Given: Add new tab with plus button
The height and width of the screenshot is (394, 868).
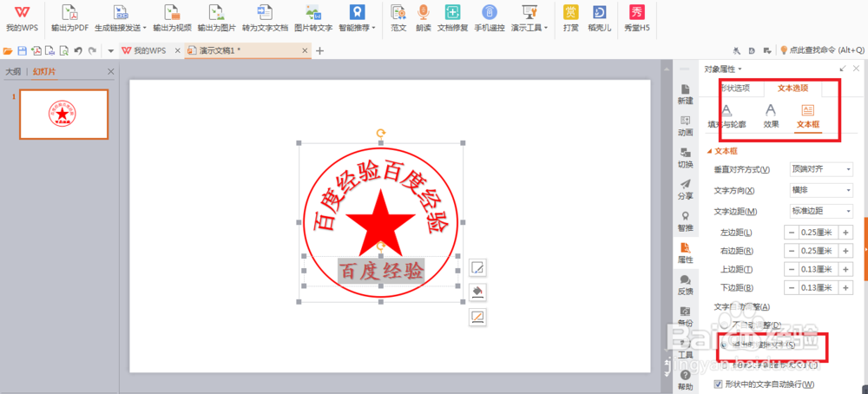Looking at the screenshot, I should pos(319,51).
